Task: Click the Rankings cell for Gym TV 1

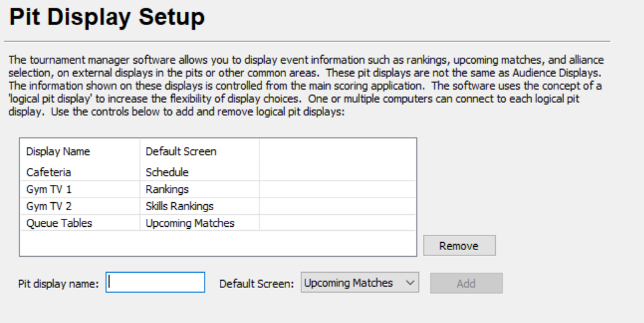Action: pyautogui.click(x=167, y=190)
